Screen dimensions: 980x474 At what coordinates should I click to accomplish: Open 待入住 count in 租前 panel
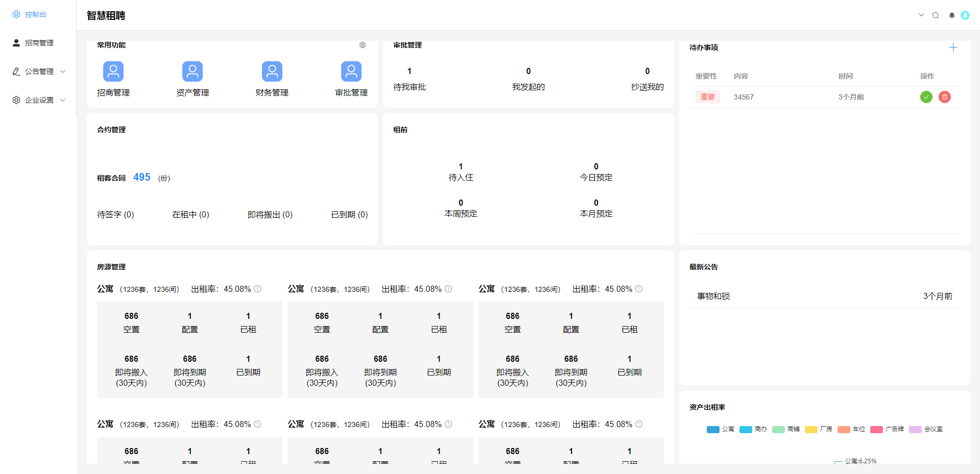(461, 172)
